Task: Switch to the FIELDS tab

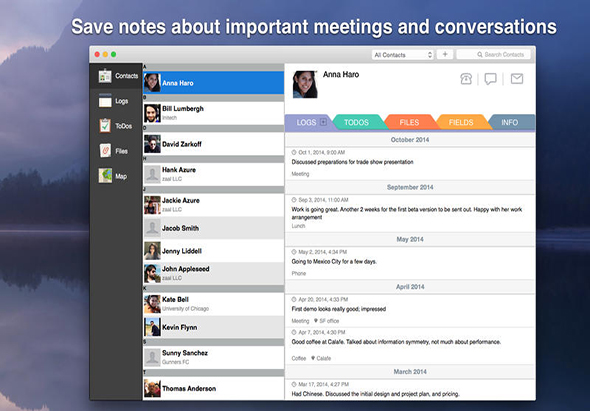Action: 461,122
